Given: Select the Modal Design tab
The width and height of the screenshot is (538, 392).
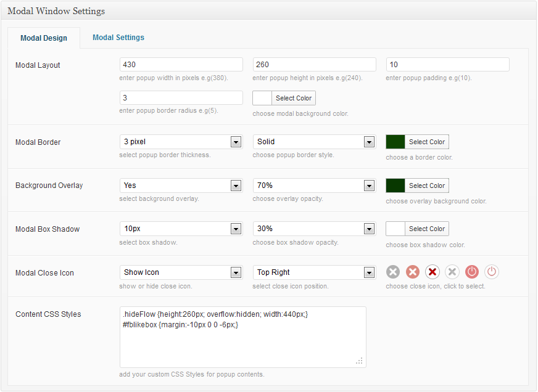Looking at the screenshot, I should (44, 38).
